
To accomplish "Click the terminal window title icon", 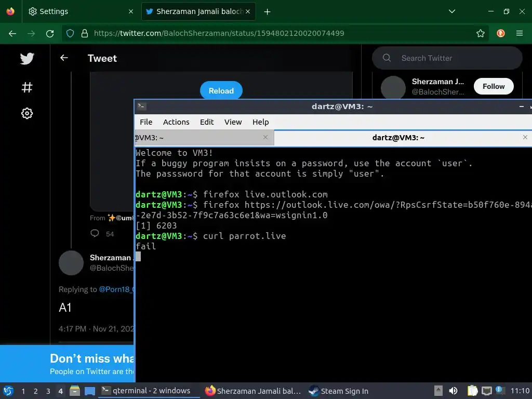I will [x=142, y=106].
